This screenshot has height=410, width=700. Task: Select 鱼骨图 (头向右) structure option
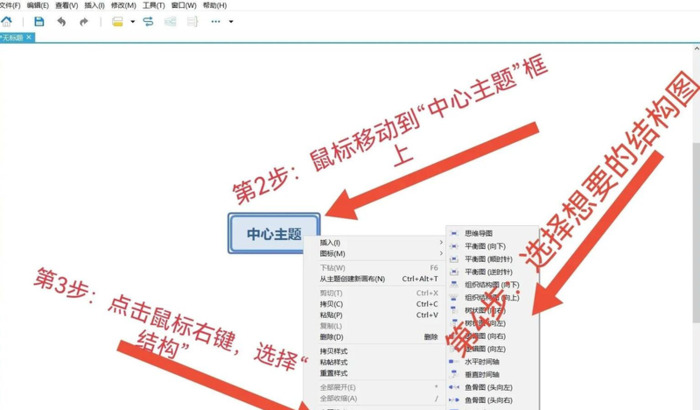492,400
